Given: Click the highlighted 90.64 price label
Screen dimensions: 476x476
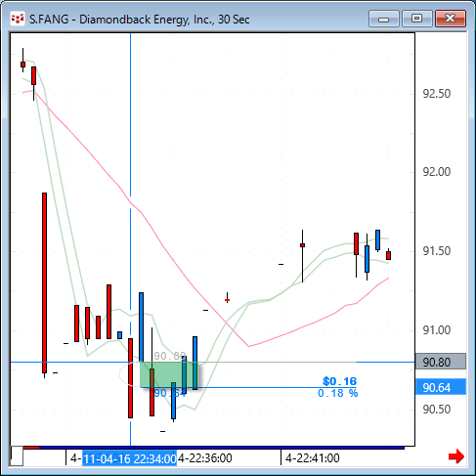Looking at the screenshot, I should [x=441, y=387].
